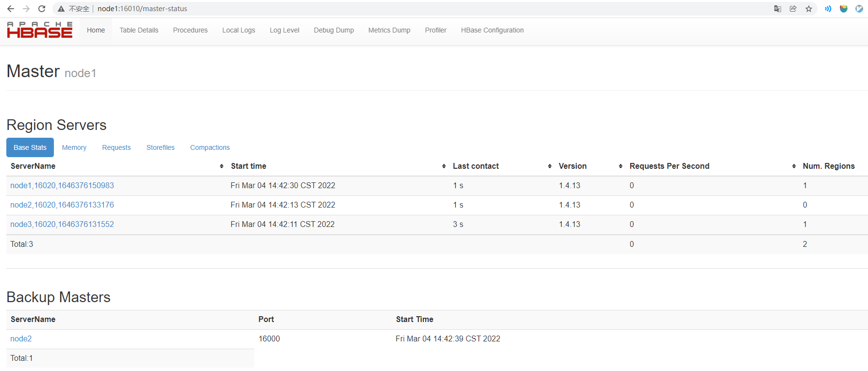Open node3,16020,1646376131552 region server link
868x371 pixels.
click(62, 224)
